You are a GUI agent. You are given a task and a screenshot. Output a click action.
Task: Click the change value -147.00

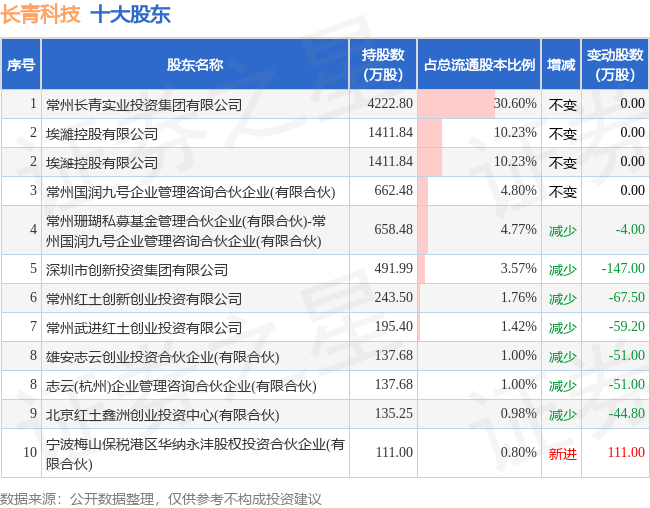[x=623, y=268]
